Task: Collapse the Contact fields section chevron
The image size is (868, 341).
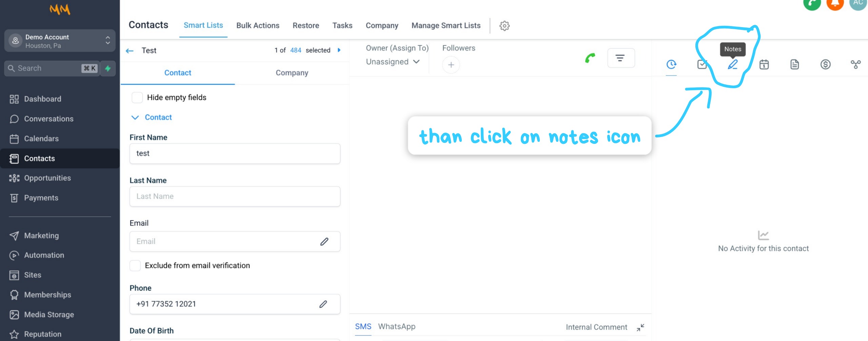Action: [x=135, y=117]
